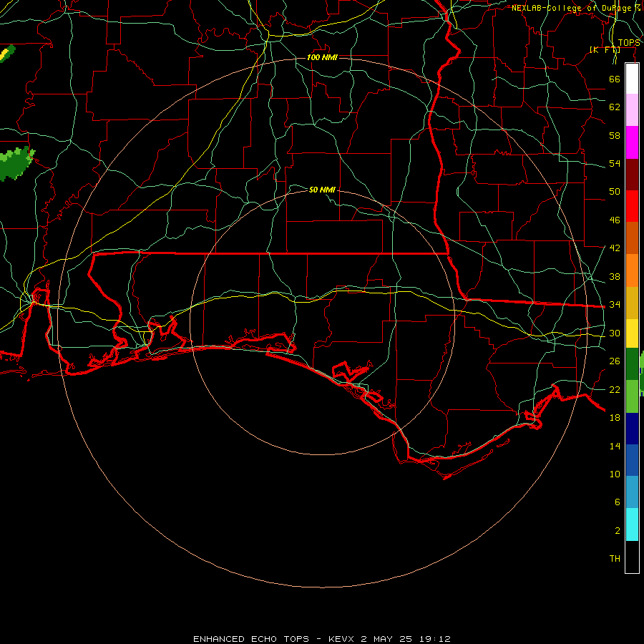644x644 pixels.
Task: Click legend value 18
Action: point(615,418)
